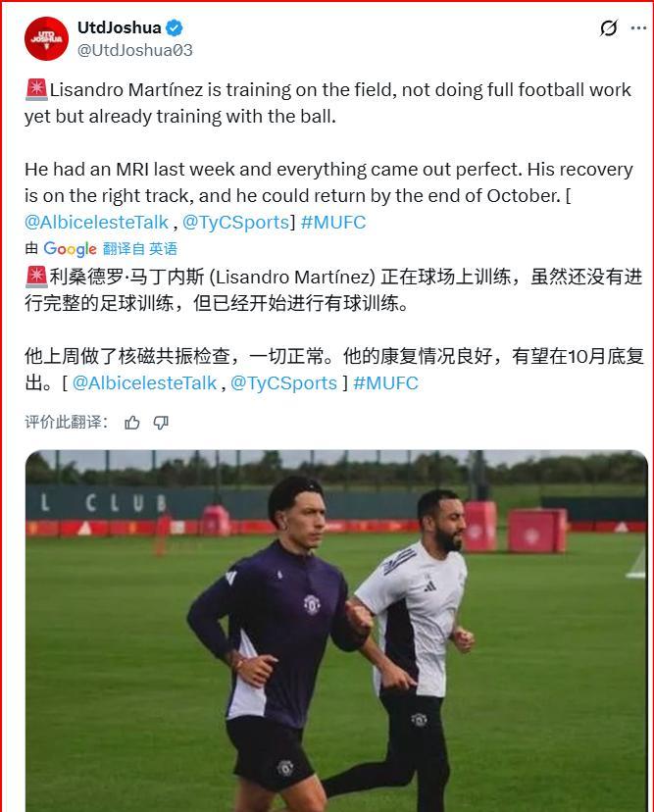Image resolution: width=654 pixels, height=812 pixels.
Task: Click the siren emoji in translated text
Action: pos(36,277)
